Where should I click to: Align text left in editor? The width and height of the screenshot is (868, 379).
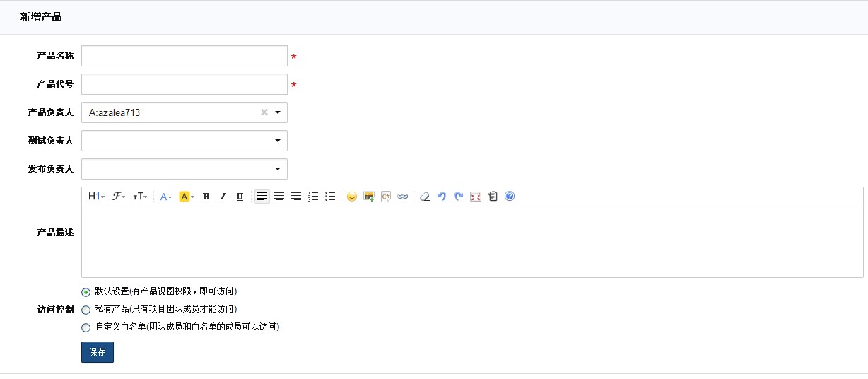262,197
